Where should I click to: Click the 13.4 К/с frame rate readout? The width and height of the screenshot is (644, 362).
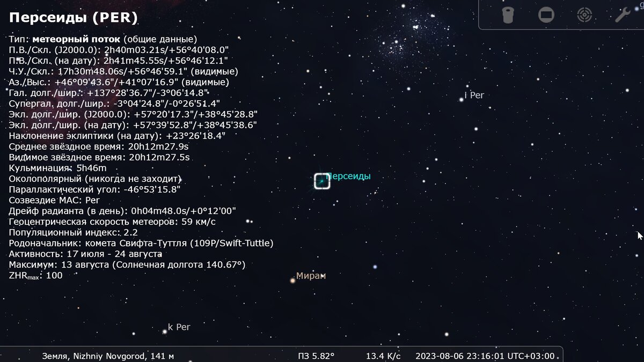(x=383, y=356)
